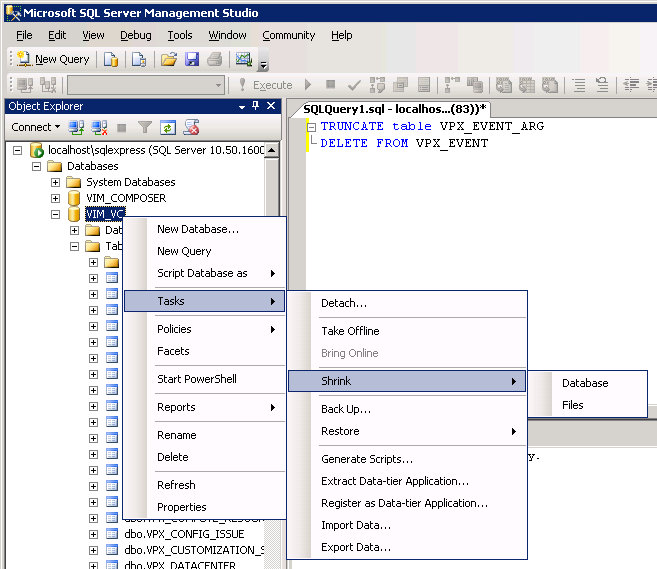Open the Window menu

pyautogui.click(x=228, y=35)
